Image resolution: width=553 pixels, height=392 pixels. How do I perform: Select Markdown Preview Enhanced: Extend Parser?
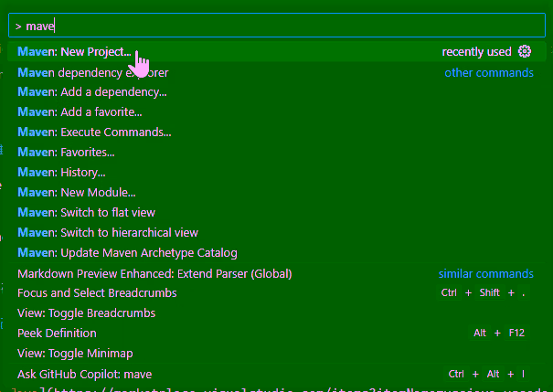pos(154,273)
